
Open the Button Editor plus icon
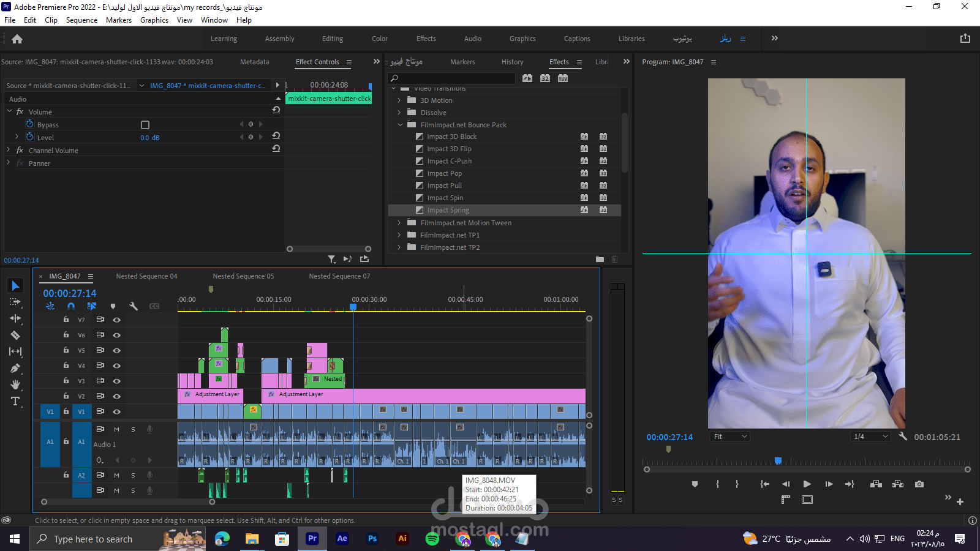click(960, 502)
